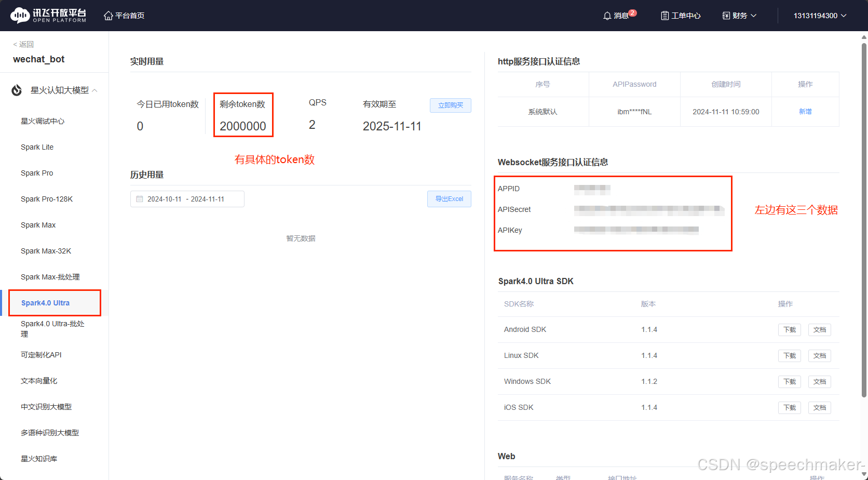Click the blurred APPID value
The height and width of the screenshot is (480, 868).
click(x=592, y=189)
